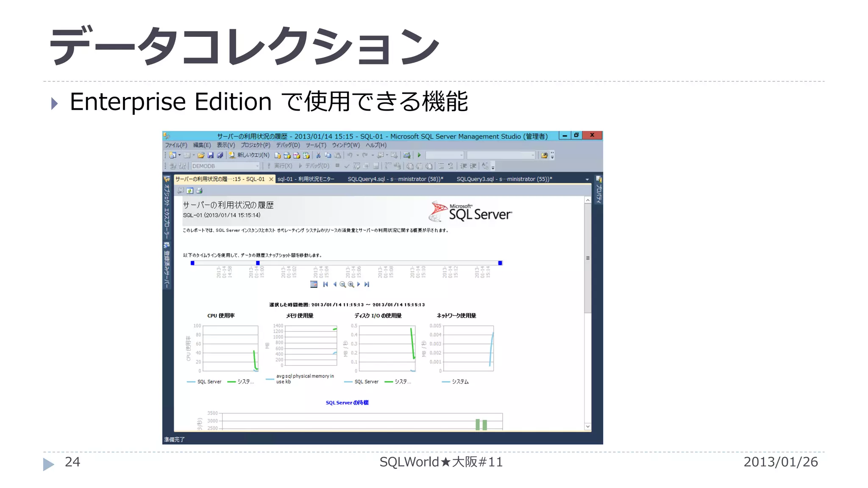Click the Paste icon in toolbar

337,155
